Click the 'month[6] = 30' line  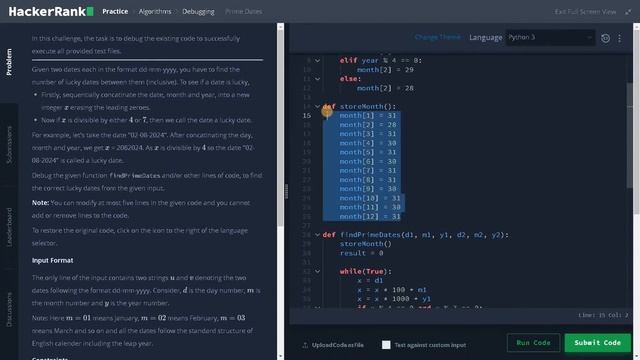click(x=367, y=161)
